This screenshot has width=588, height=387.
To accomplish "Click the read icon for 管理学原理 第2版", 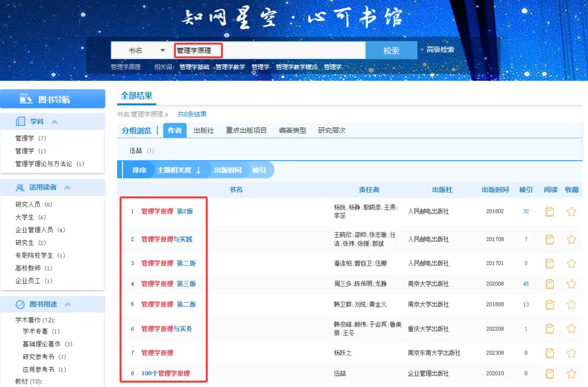I will click(x=549, y=211).
